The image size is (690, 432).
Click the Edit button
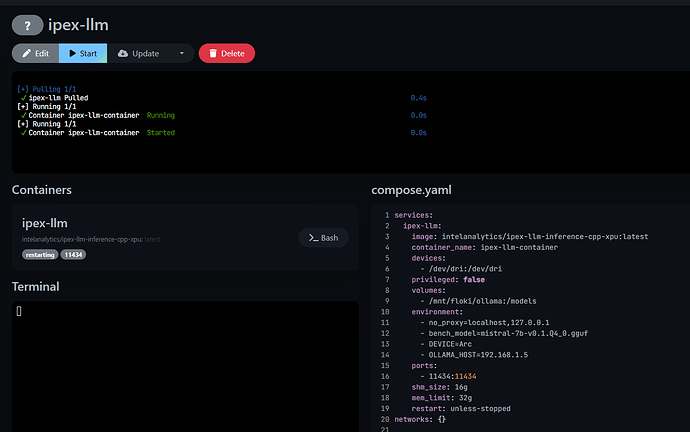[x=36, y=53]
